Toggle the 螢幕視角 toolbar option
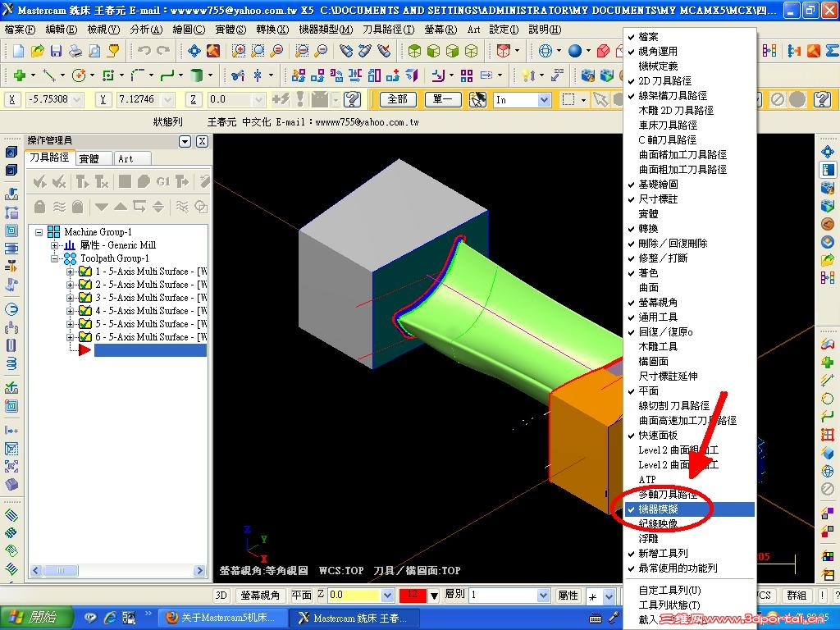Viewport: 840px width, 630px height. 690,303
